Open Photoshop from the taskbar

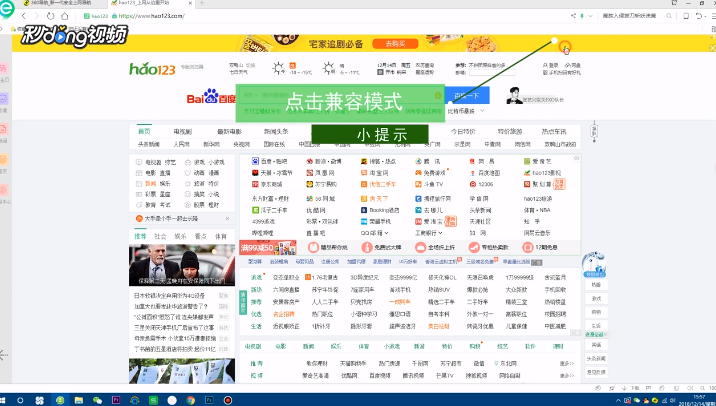click(209, 400)
